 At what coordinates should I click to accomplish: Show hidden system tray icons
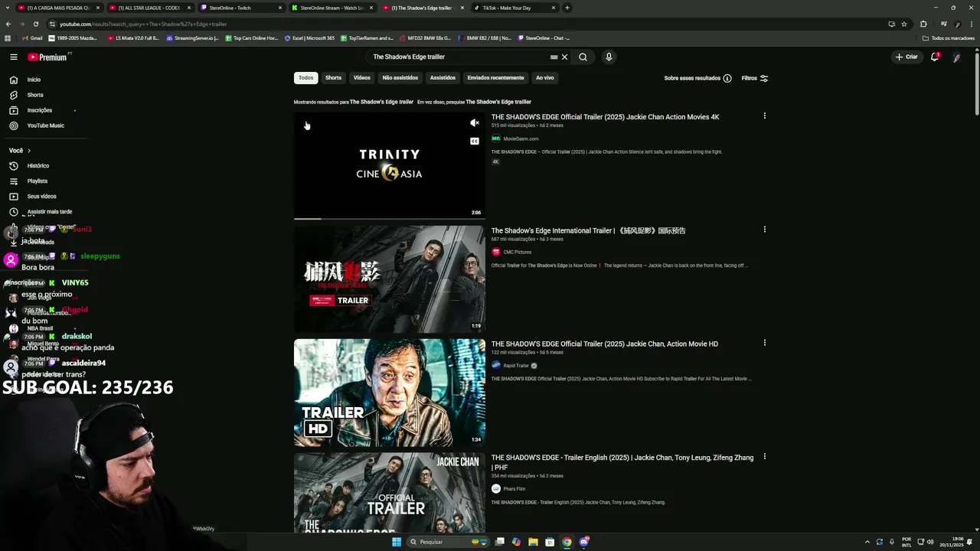[867, 542]
